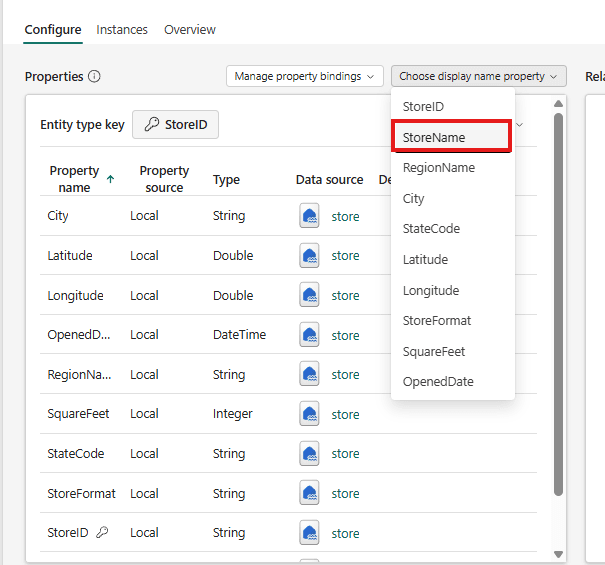605x565 pixels.
Task: Click the DateTime type cell
Action: pyautogui.click(x=240, y=335)
